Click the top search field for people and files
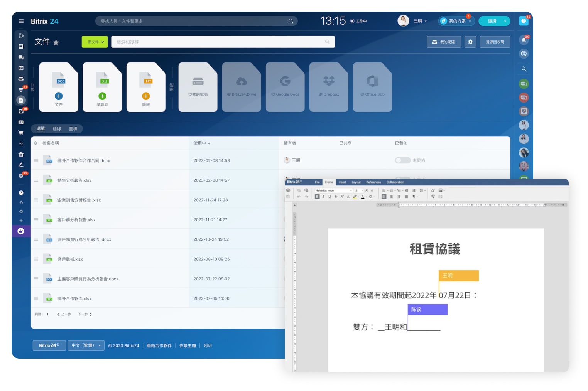The width and height of the screenshot is (588, 391). pyautogui.click(x=196, y=21)
